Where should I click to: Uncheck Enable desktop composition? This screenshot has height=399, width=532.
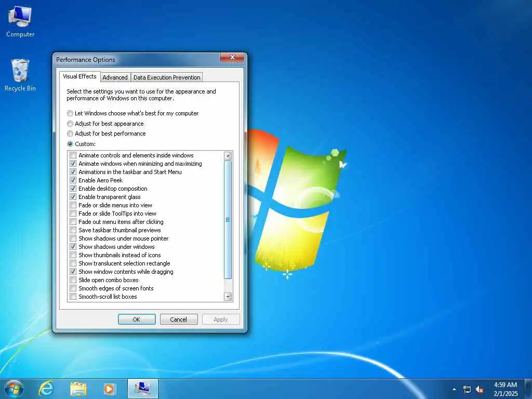(x=73, y=189)
